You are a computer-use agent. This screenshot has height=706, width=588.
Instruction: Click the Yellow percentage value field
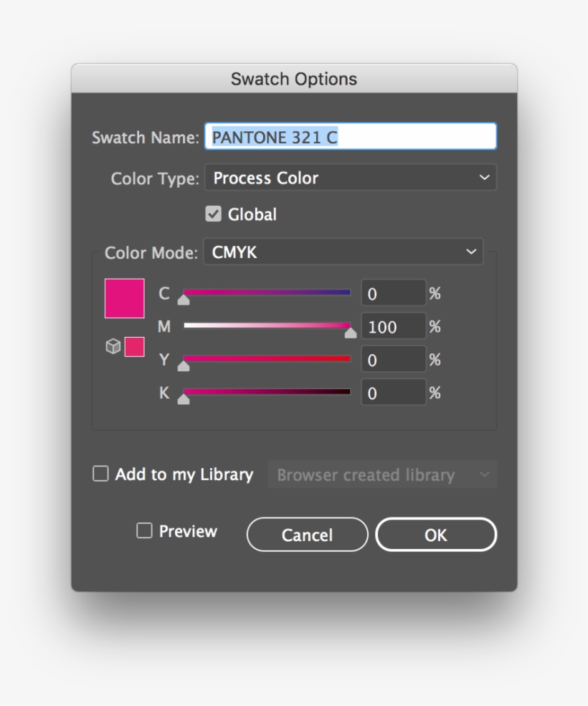click(393, 360)
